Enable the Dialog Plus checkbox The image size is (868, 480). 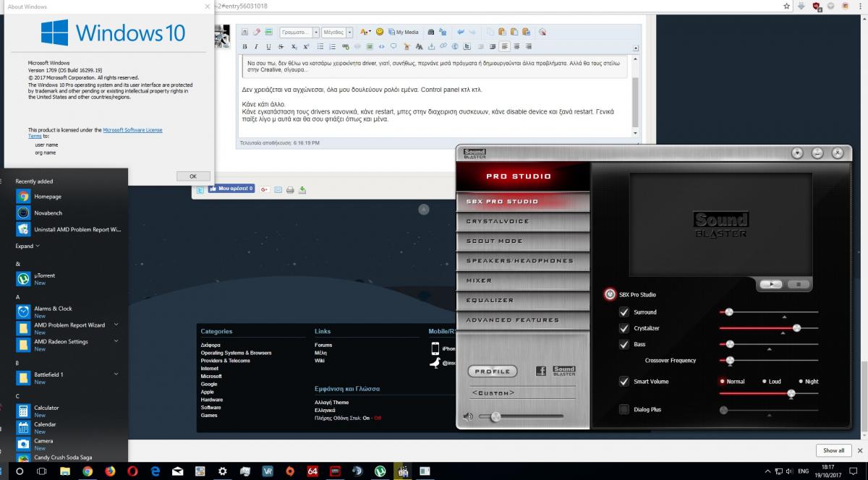coord(624,409)
